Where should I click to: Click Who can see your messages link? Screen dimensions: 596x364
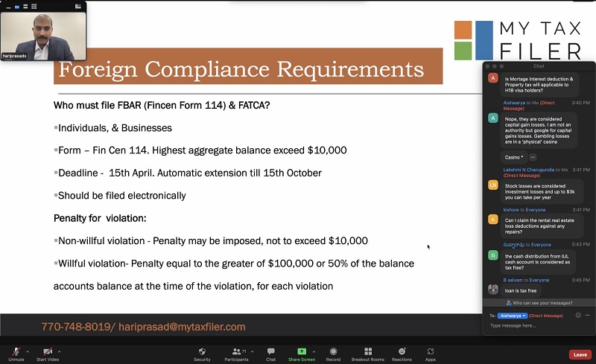tap(539, 303)
